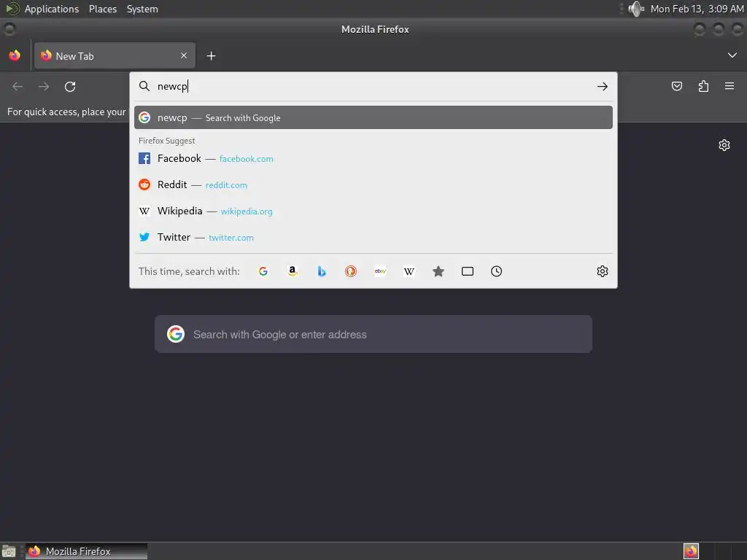The image size is (747, 560).
Task: Go back one page
Action: point(18,87)
